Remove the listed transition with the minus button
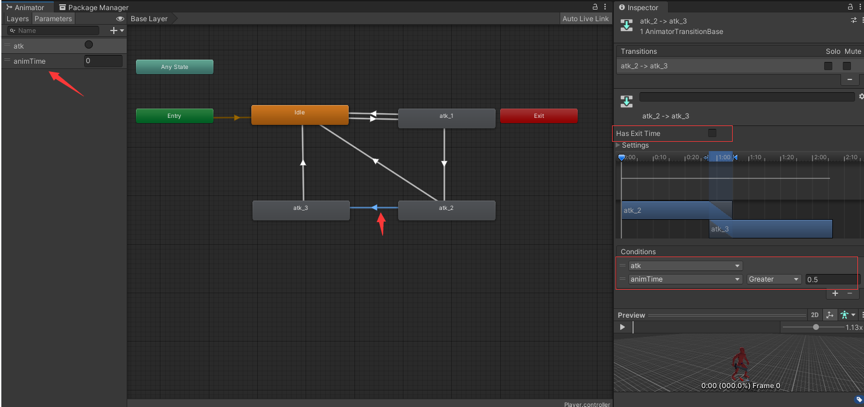This screenshot has height=407, width=864. [x=850, y=80]
